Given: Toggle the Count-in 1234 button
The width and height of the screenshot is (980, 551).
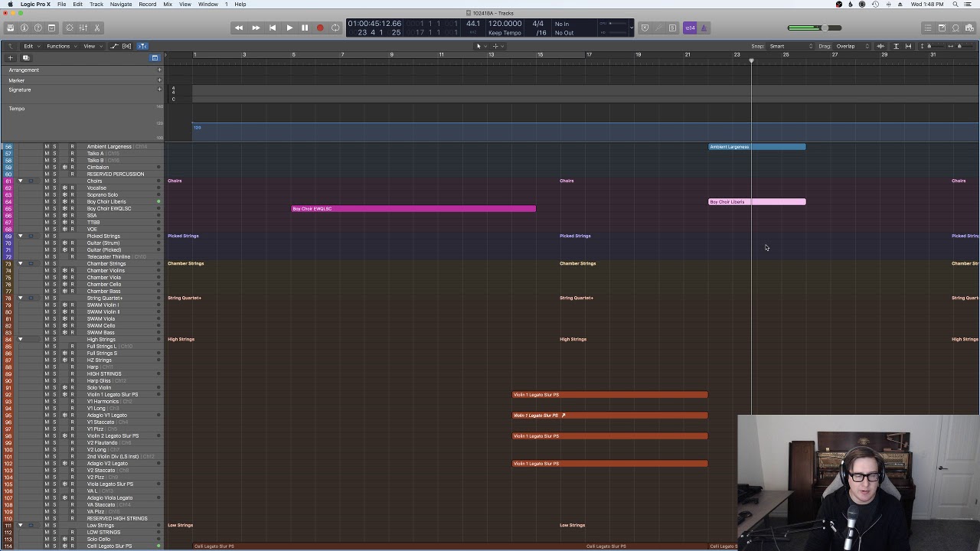Looking at the screenshot, I should click(x=690, y=28).
